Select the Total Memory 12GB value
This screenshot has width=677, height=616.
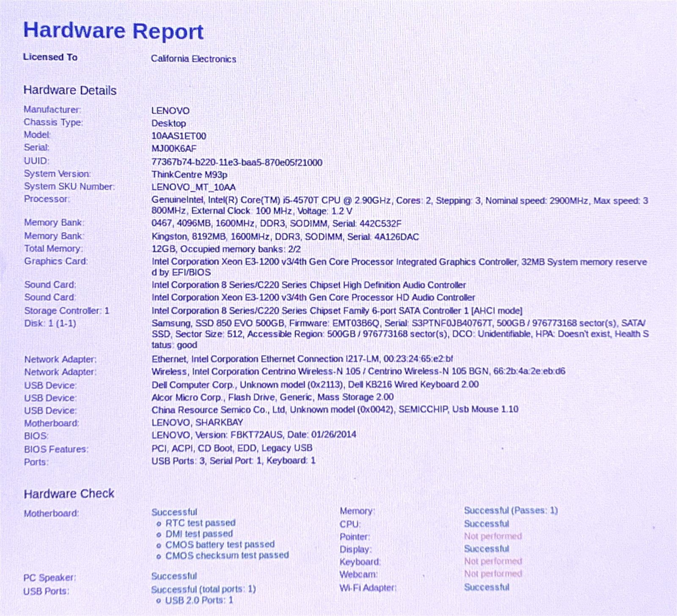click(x=226, y=249)
